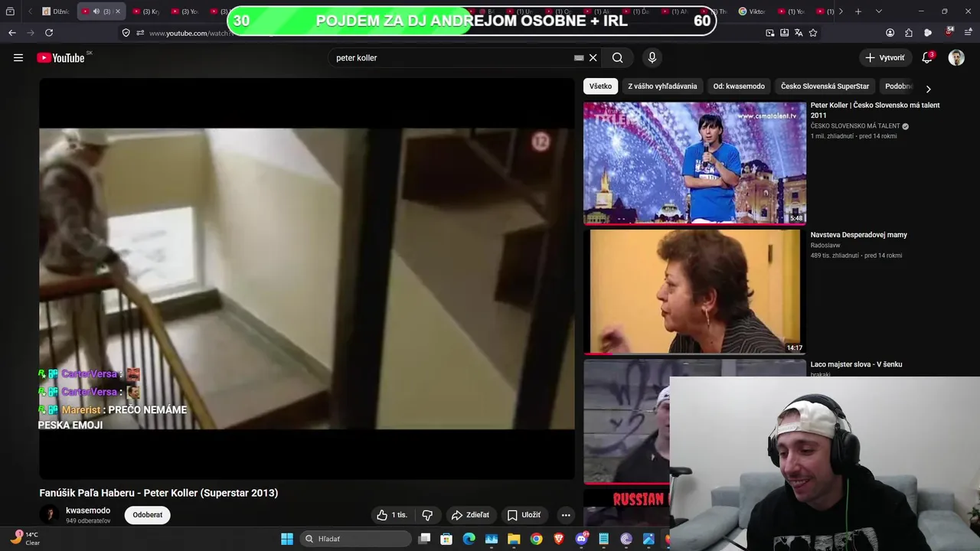Dislike the video with thumbs down

click(428, 515)
